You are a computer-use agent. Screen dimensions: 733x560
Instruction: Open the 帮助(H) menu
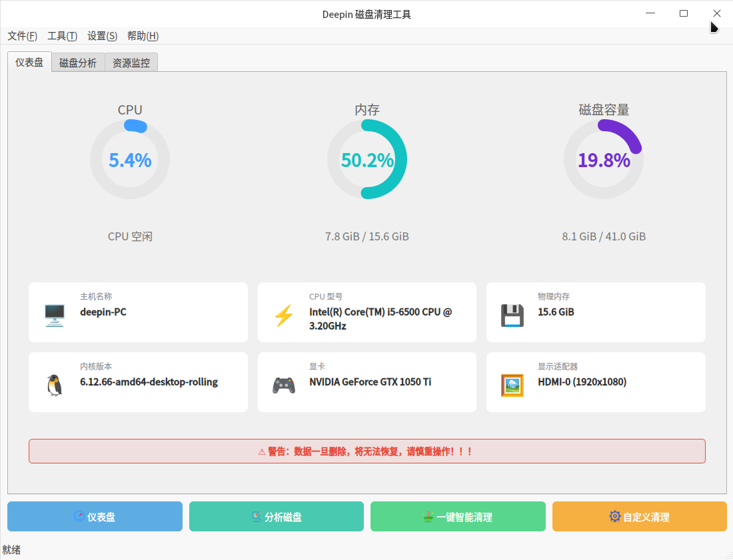143,36
